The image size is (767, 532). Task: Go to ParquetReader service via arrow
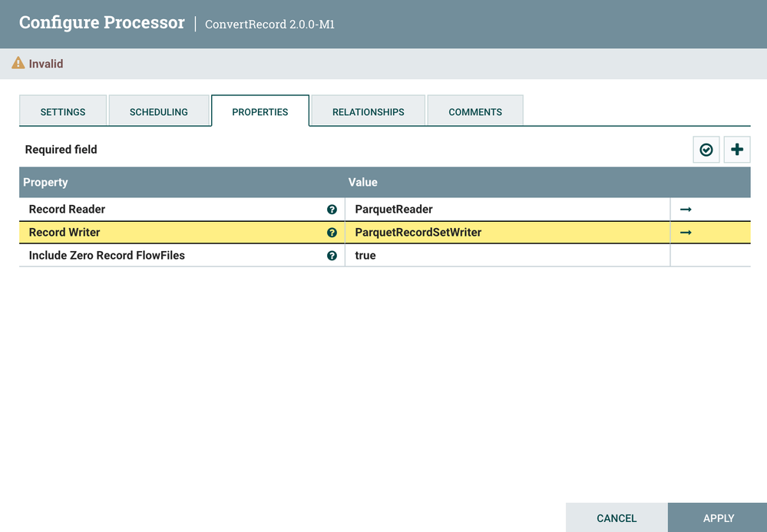(686, 210)
